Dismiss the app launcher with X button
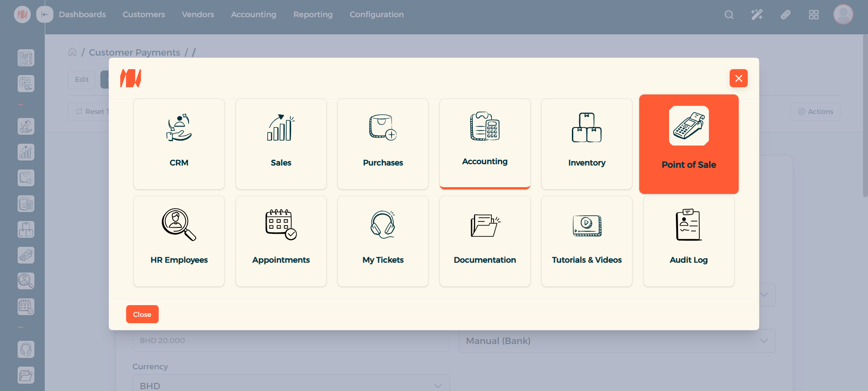This screenshot has height=391, width=868. point(738,78)
